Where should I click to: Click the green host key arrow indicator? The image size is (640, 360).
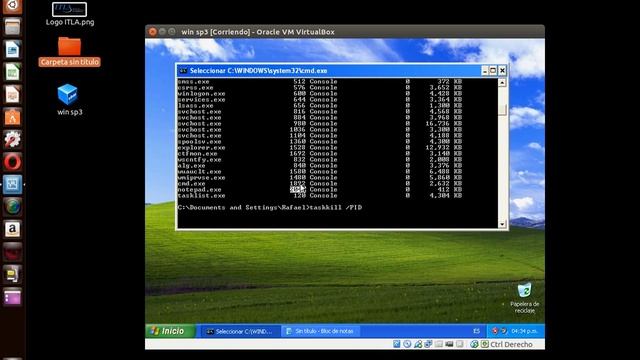(484, 344)
